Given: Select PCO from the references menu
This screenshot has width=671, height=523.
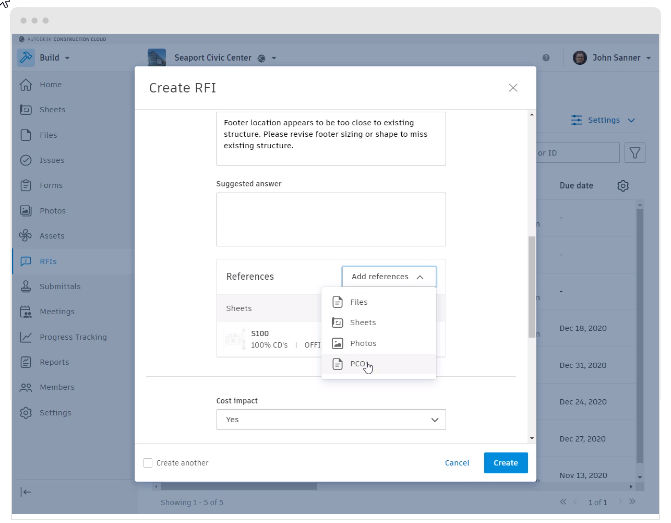Looking at the screenshot, I should click(x=359, y=364).
